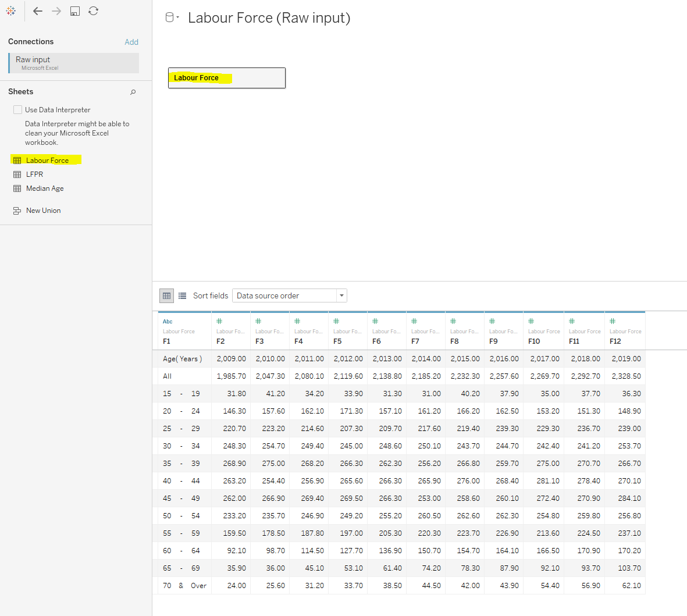Select the Median Age sheet

(x=45, y=188)
